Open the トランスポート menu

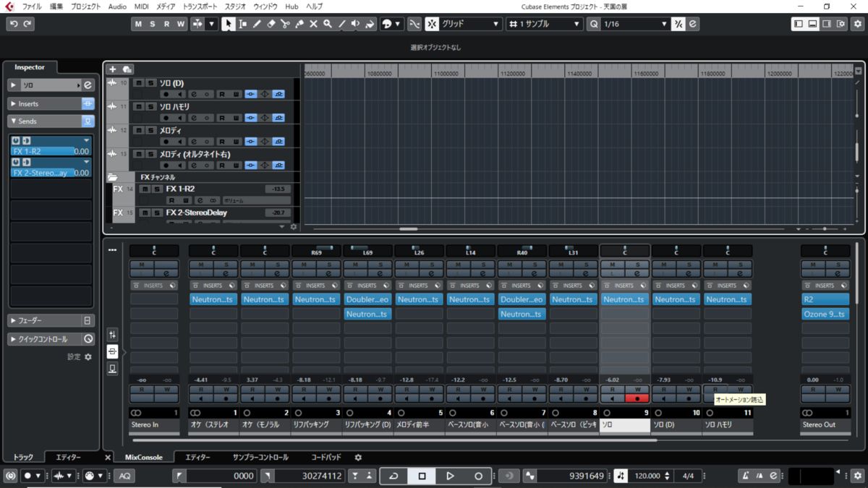pos(200,7)
